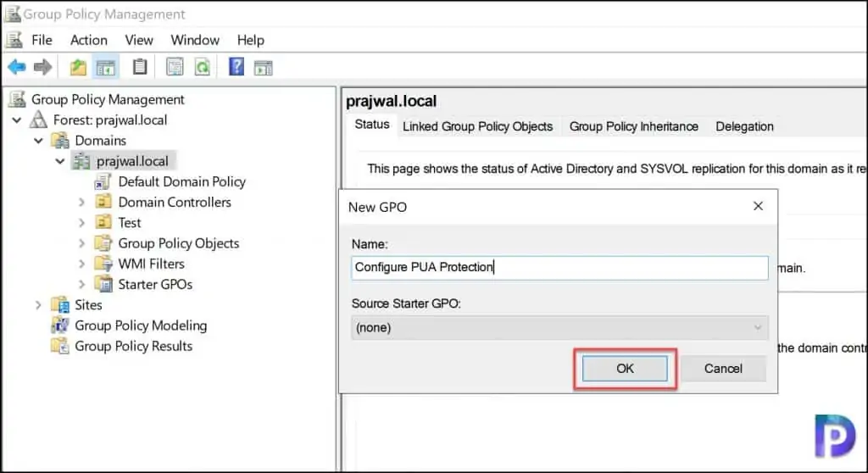868x473 pixels.
Task: Switch to Group Policy Inheritance tab
Action: click(634, 126)
